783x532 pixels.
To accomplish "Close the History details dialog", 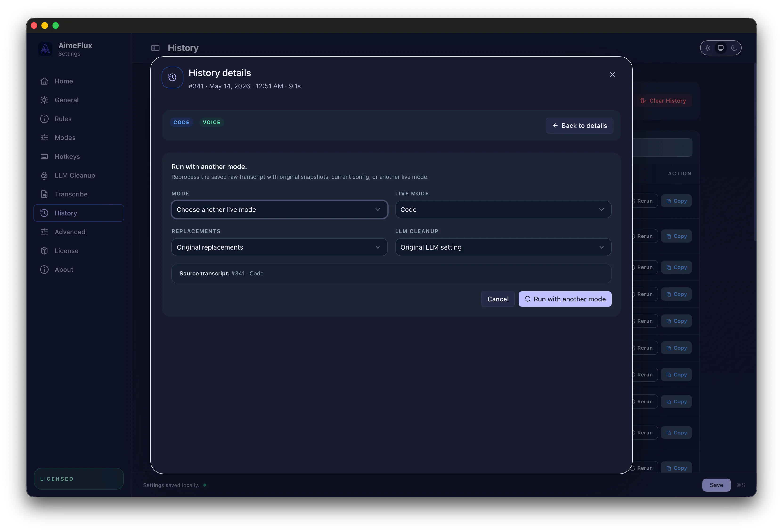I will (612, 75).
